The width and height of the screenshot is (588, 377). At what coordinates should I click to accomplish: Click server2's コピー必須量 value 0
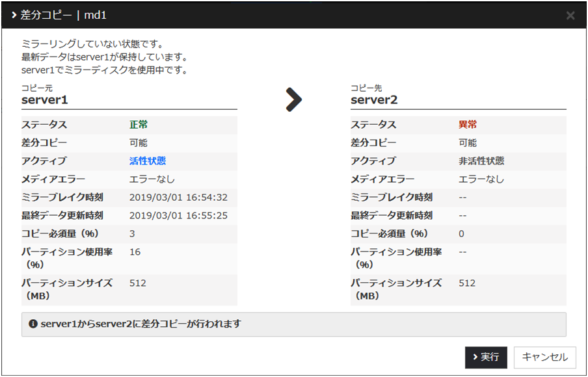(462, 234)
